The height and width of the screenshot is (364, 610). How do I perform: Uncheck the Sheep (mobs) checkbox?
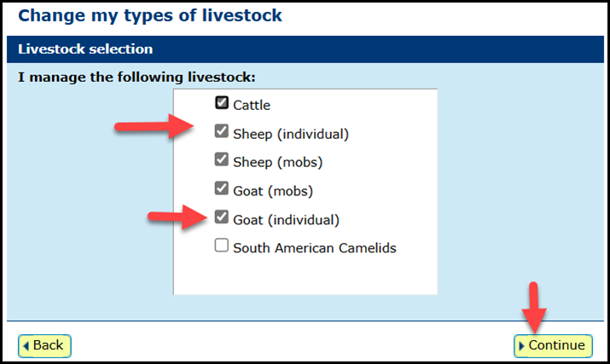tap(222, 159)
